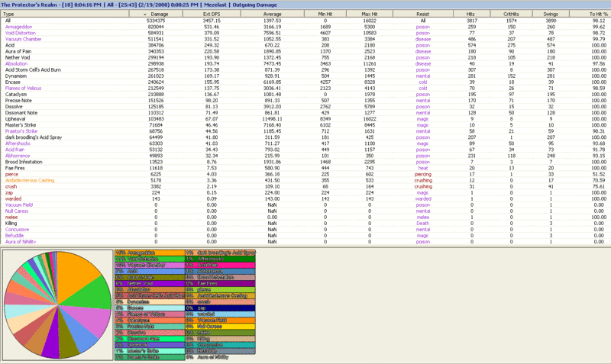This screenshot has width=611, height=364.
Task: Click the navy zap legend swatch
Action: pyautogui.click(x=220, y=308)
